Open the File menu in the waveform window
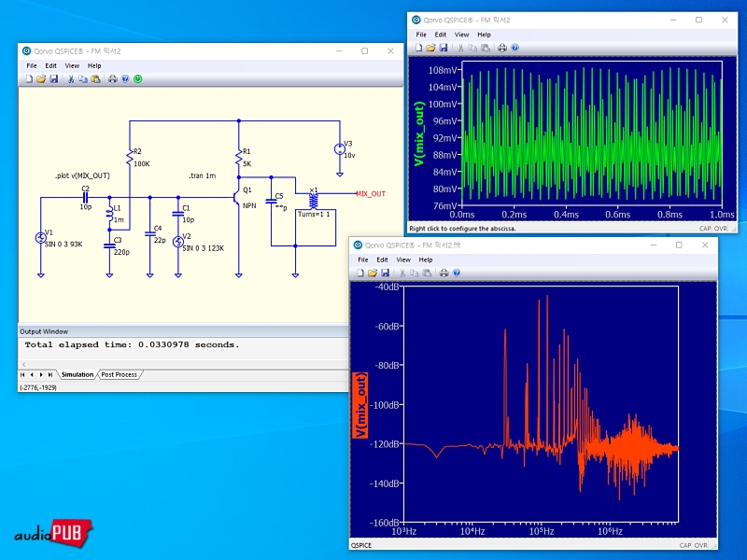 pyautogui.click(x=421, y=35)
